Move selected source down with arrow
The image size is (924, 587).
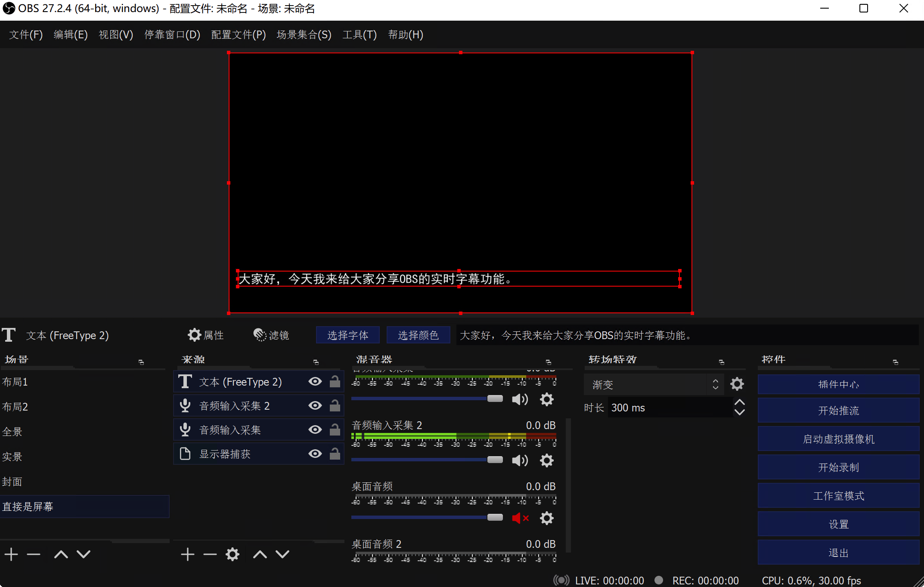[282, 554]
